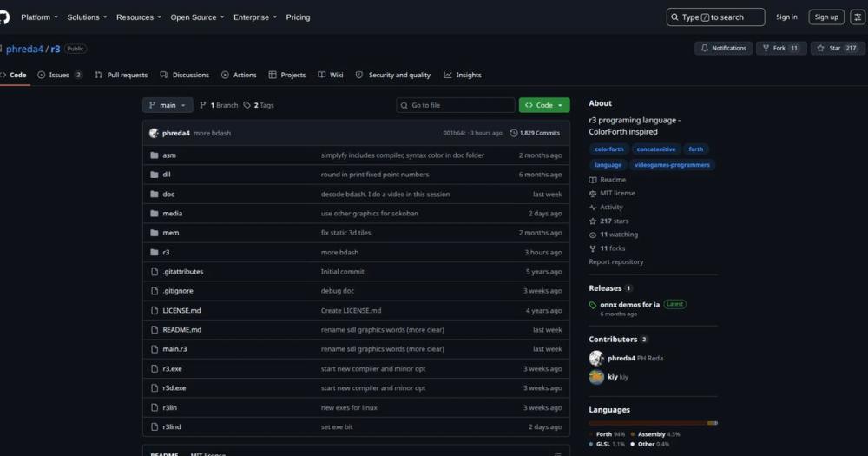The height and width of the screenshot is (456, 868).
Task: Open the README.md file
Action: tap(182, 330)
